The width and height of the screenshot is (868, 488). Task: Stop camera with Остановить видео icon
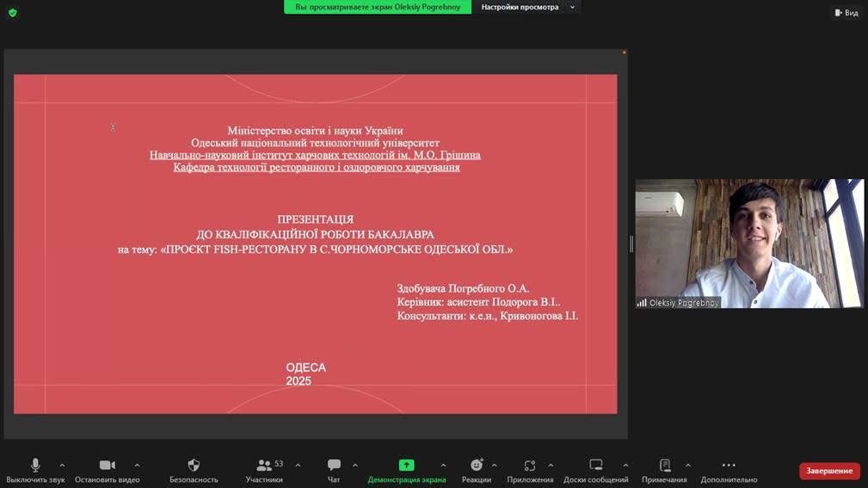(x=108, y=466)
